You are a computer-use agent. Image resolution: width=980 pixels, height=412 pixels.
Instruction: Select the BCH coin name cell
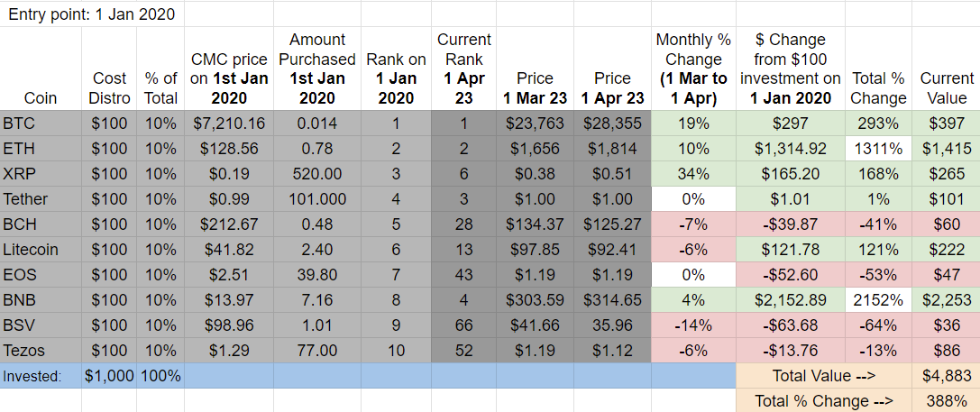[x=41, y=224]
